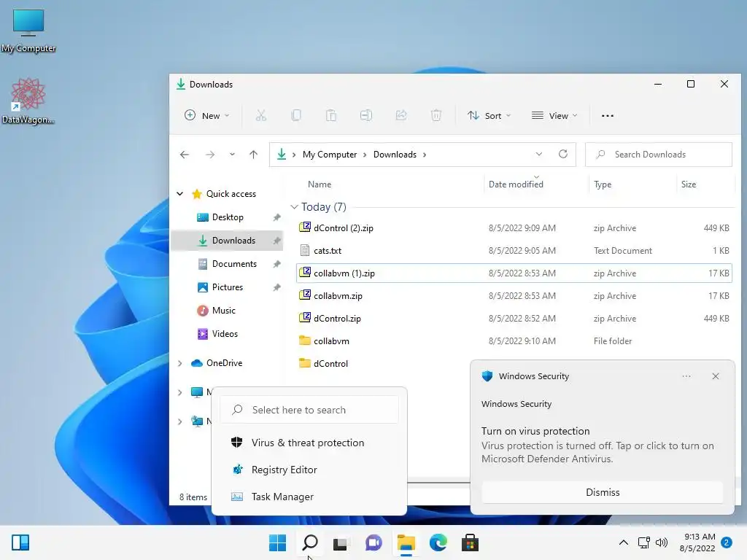
Task: Open Microsoft Store from taskbar
Action: point(470,542)
